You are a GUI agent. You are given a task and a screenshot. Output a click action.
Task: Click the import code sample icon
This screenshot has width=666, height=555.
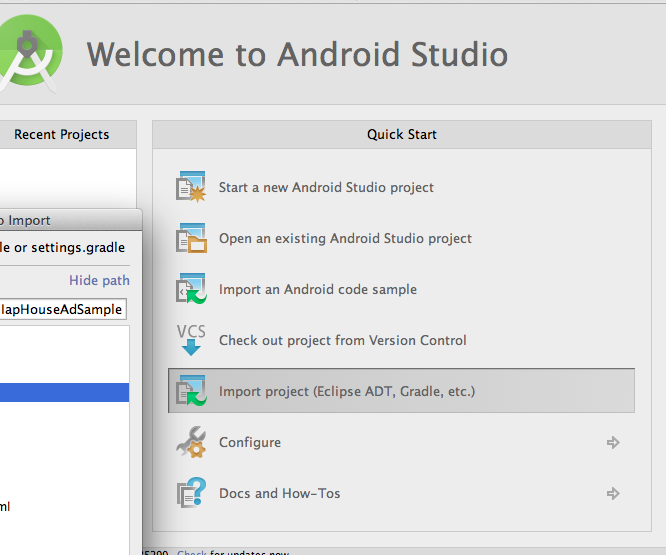click(x=191, y=289)
